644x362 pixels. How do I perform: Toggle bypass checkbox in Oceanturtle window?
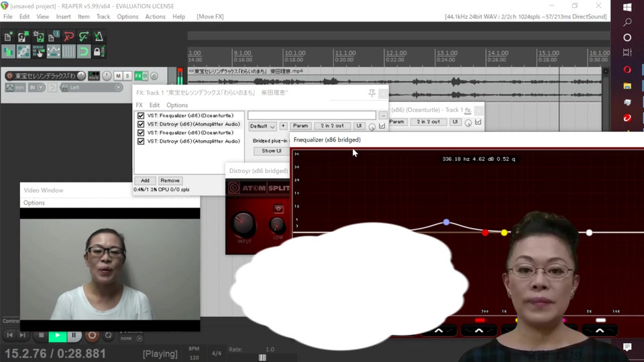coord(478,122)
